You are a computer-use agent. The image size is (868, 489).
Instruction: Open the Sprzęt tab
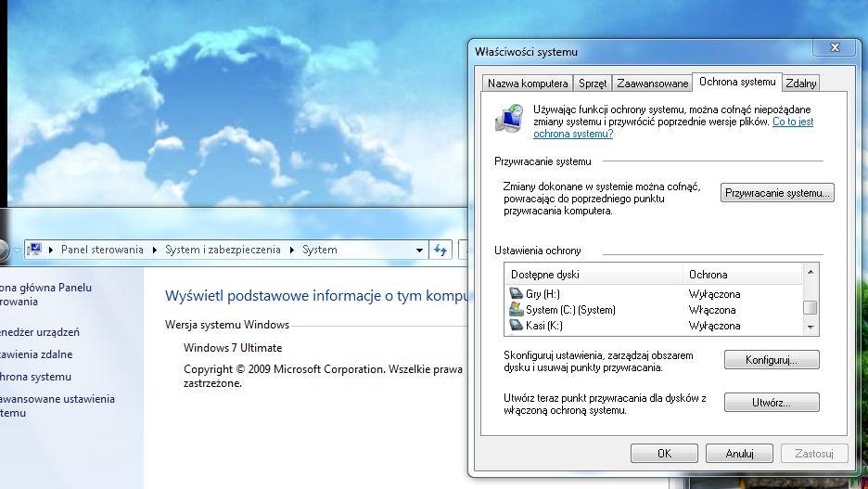(593, 84)
